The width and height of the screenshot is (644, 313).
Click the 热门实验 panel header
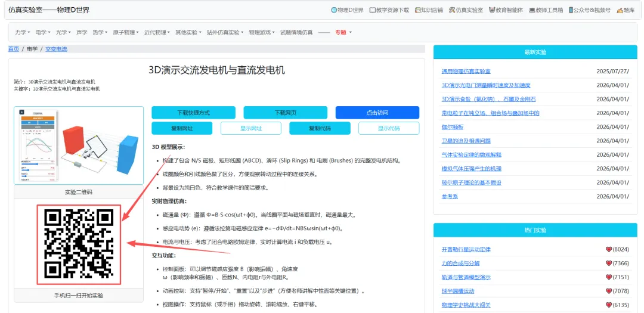click(x=535, y=231)
